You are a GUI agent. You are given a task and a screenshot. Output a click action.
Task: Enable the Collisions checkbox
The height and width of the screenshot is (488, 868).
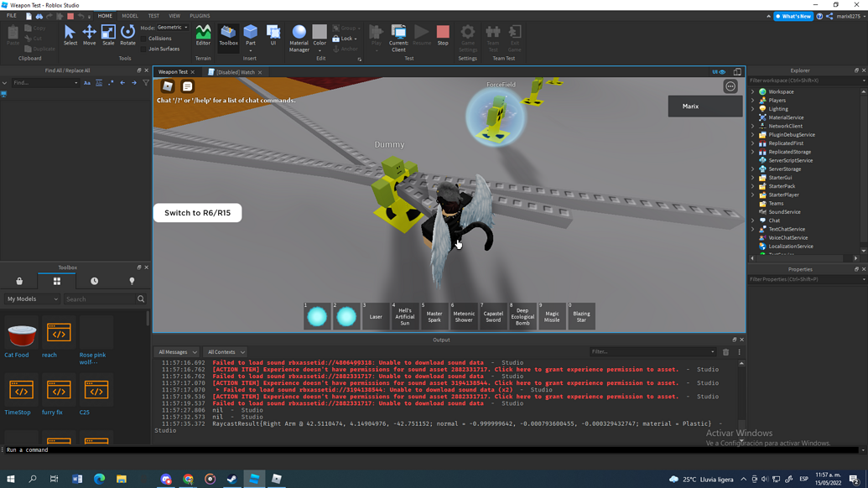point(144,39)
